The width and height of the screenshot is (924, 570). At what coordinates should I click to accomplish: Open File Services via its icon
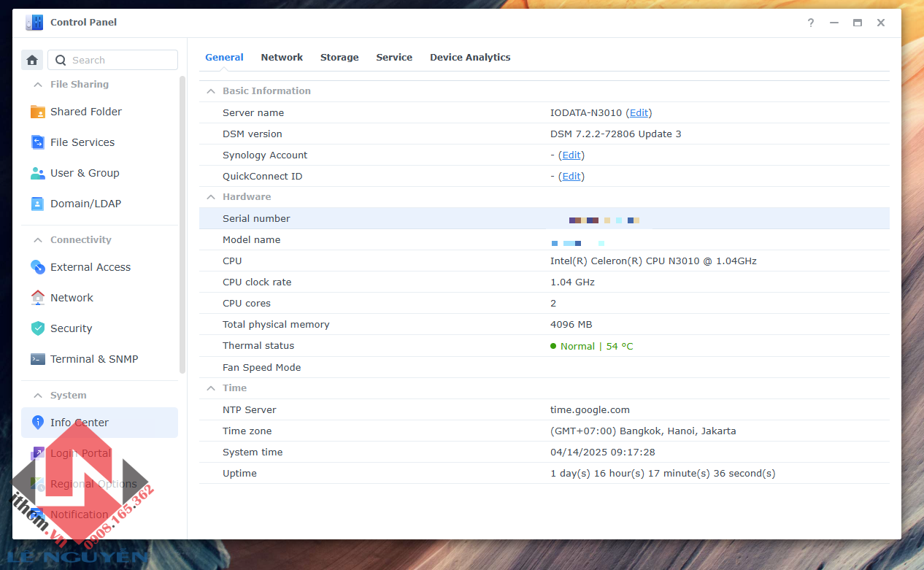pos(38,142)
